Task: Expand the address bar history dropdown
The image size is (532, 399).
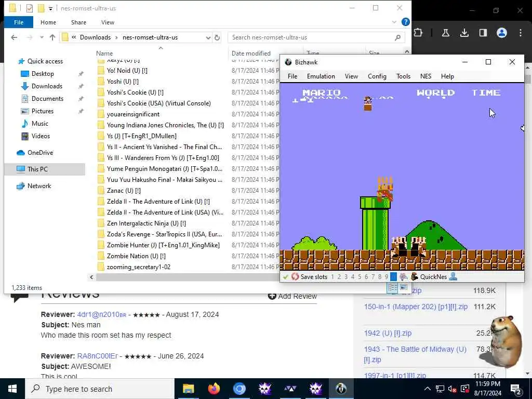Action: point(208,37)
